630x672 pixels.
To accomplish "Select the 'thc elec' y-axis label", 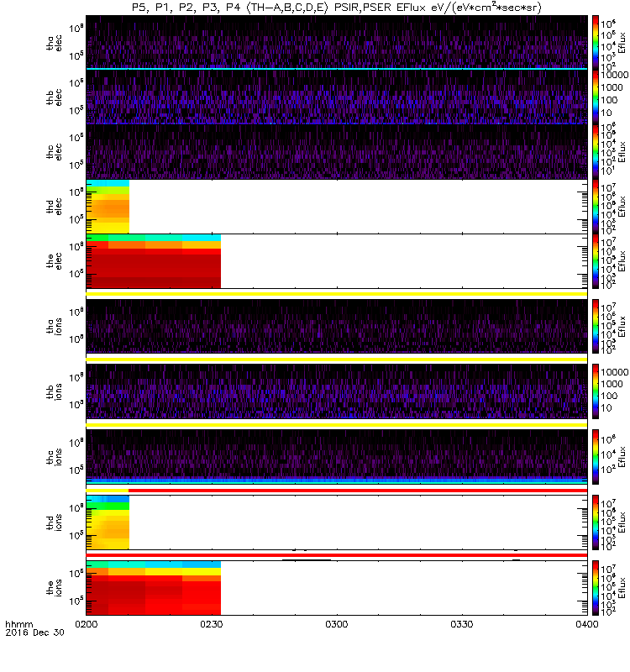I will coord(55,152).
